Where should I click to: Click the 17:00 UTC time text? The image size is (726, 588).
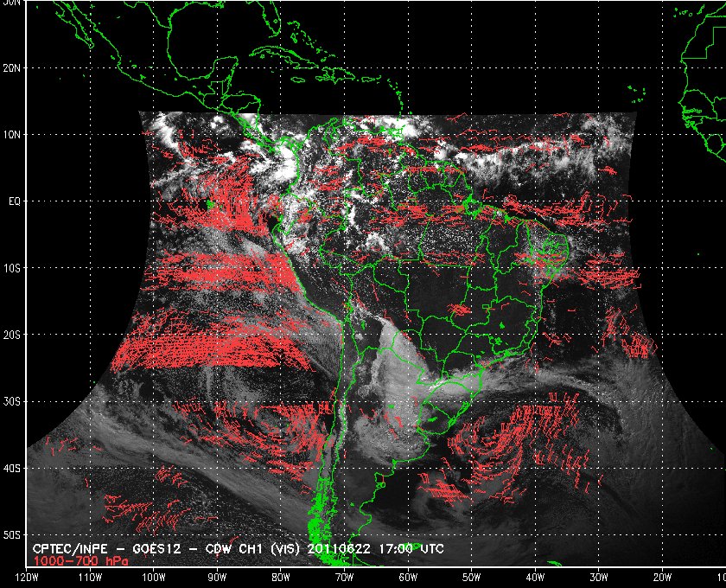pos(411,549)
